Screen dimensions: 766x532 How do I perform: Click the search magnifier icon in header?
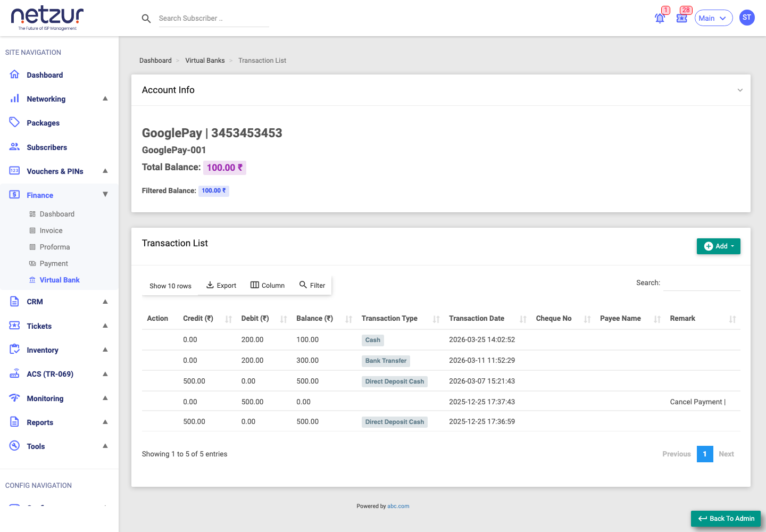point(146,19)
